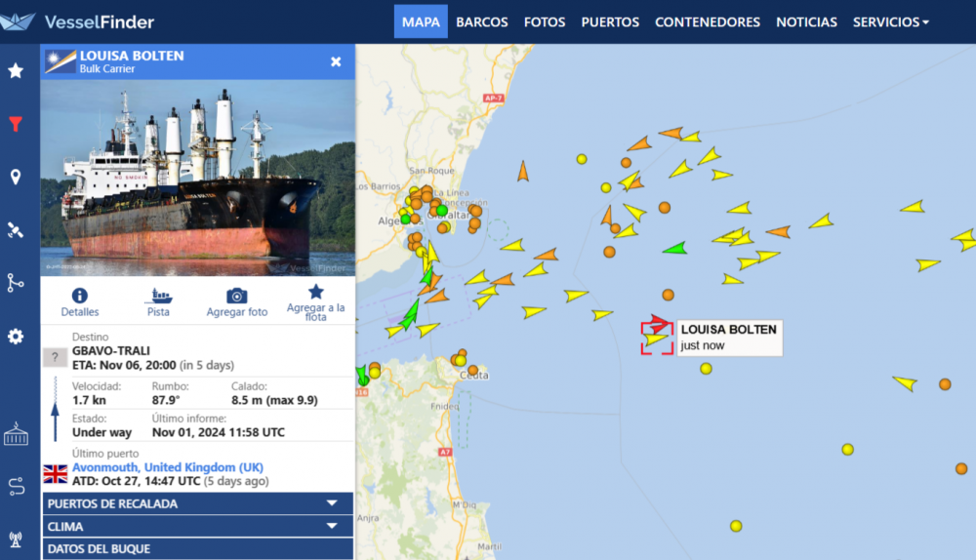Viewport: 976px width, 560px height.
Task: Expand the PUERTOS DE RECALADA section
Action: point(197,503)
